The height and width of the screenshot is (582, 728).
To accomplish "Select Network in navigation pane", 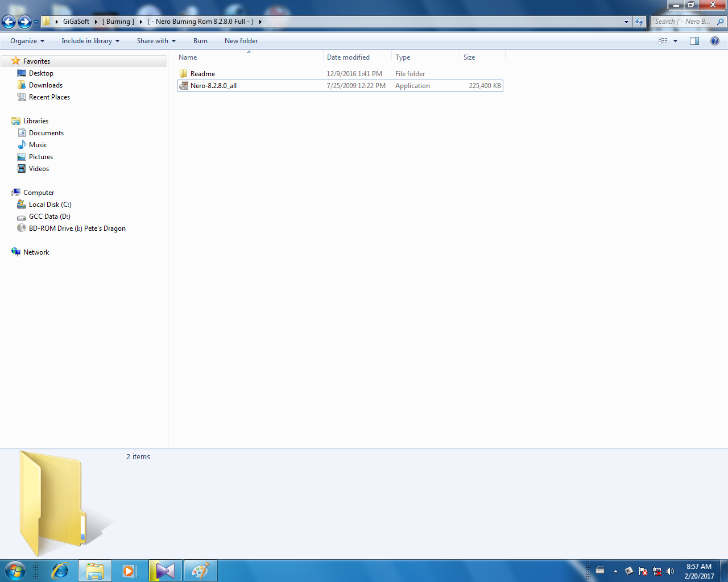I will click(36, 252).
